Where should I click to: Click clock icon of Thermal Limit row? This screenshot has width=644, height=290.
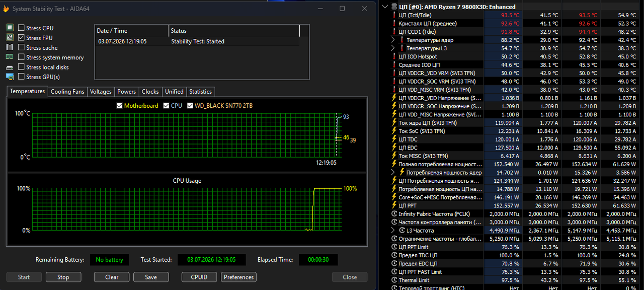point(394,280)
